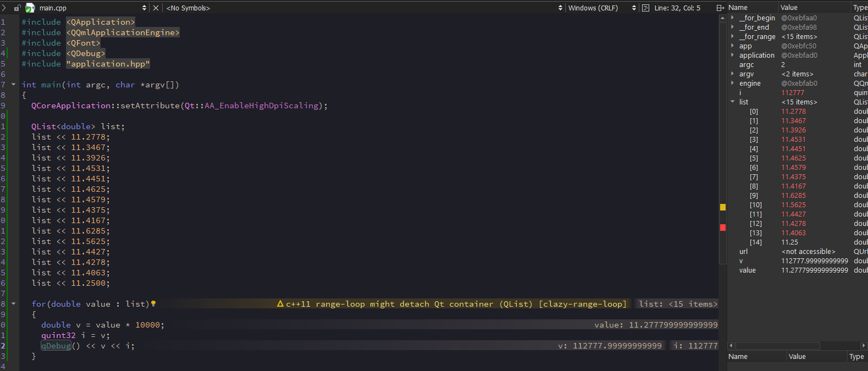Expand the application variable
This screenshot has height=371, width=868.
732,55
